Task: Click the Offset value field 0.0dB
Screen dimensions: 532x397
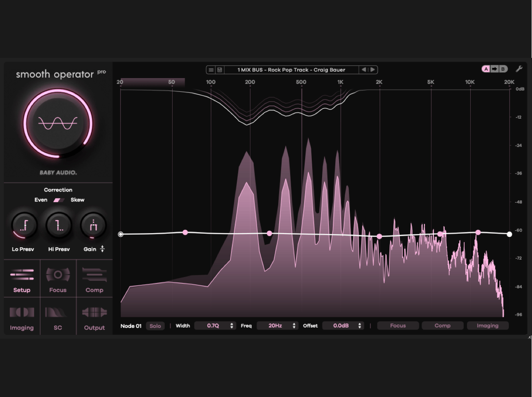Action: coord(343,326)
